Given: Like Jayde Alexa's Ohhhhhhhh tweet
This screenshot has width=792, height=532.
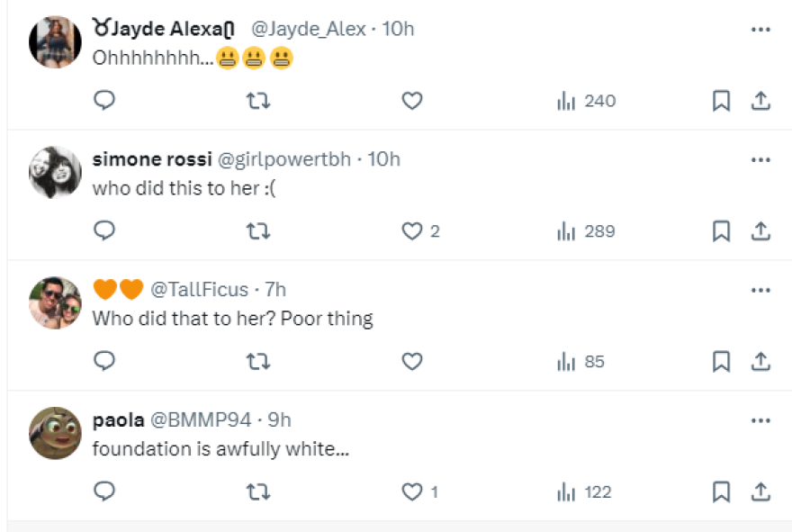Looking at the screenshot, I should [412, 101].
